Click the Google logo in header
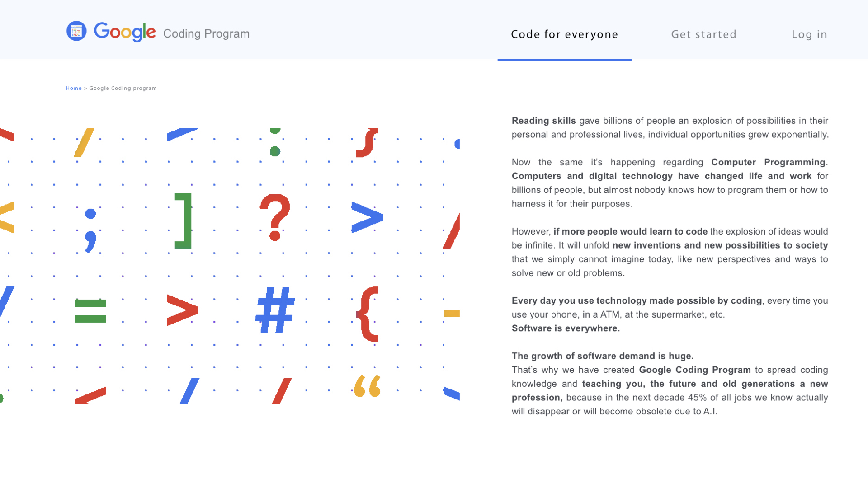 click(125, 32)
